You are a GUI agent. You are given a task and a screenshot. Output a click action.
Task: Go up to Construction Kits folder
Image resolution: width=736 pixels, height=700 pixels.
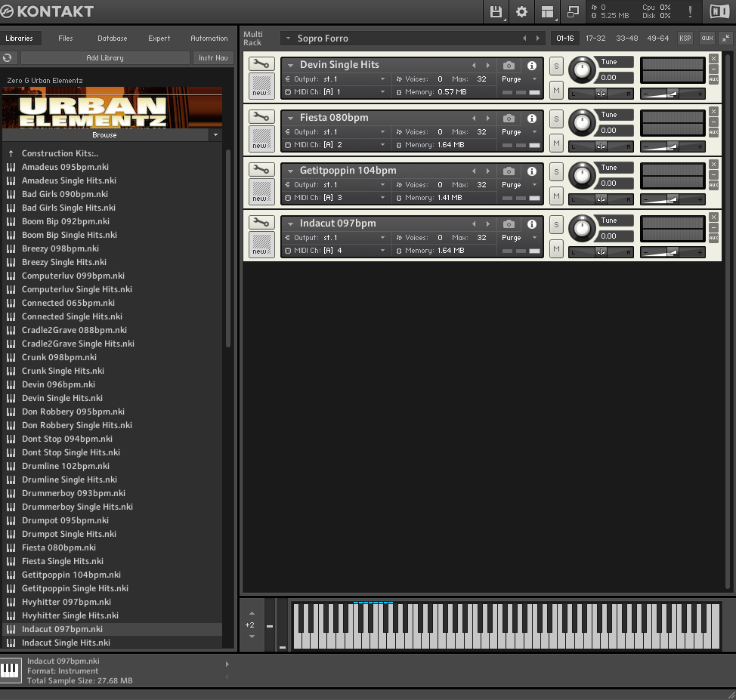coord(60,153)
